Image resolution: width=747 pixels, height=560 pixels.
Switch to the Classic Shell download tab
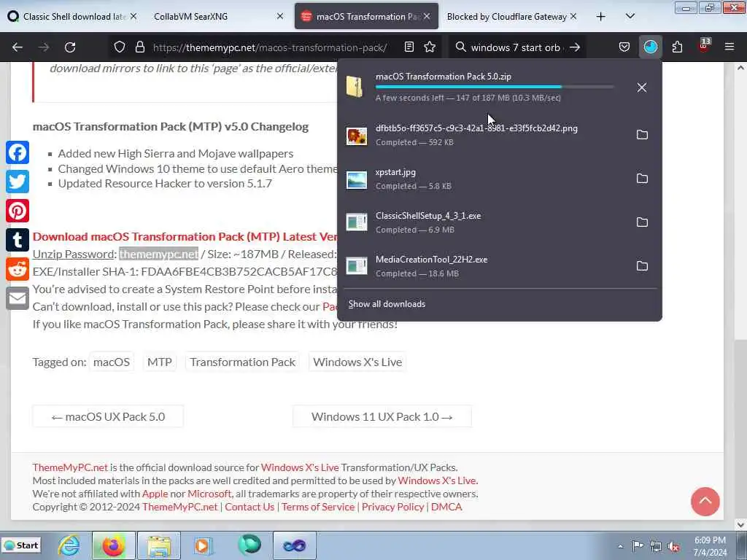(x=74, y=16)
